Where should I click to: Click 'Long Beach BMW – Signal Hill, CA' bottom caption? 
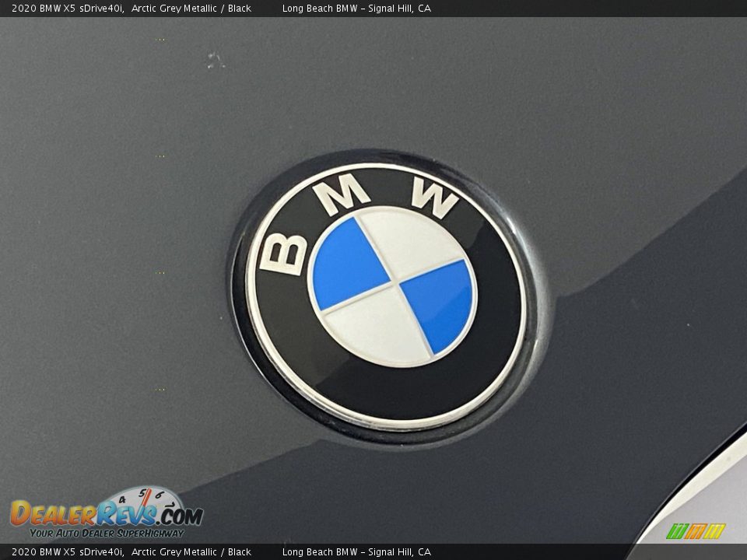pyautogui.click(x=356, y=552)
